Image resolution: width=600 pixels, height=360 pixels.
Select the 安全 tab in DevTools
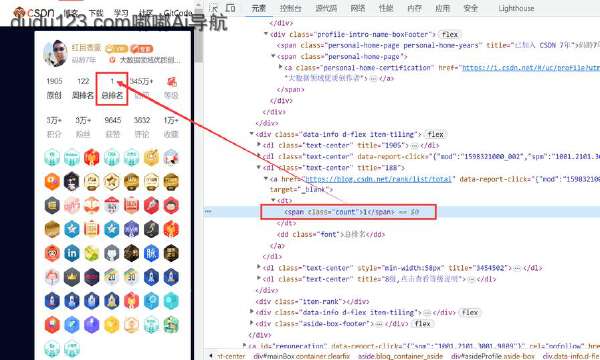point(470,8)
